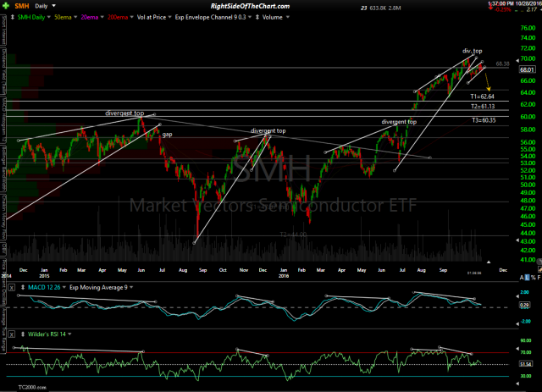The height and width of the screenshot is (392, 542).
Task: Select the yellow dashed projection arrow
Action: click(486, 80)
